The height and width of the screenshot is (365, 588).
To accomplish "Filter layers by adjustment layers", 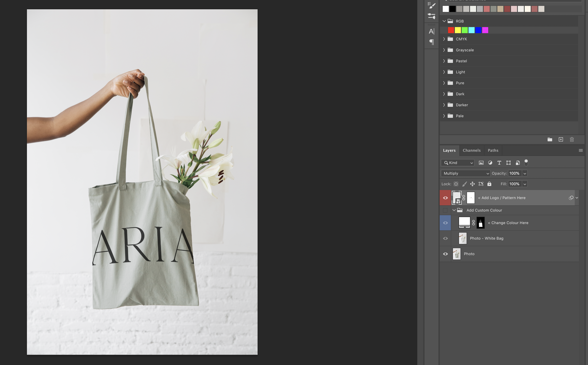I will click(490, 163).
